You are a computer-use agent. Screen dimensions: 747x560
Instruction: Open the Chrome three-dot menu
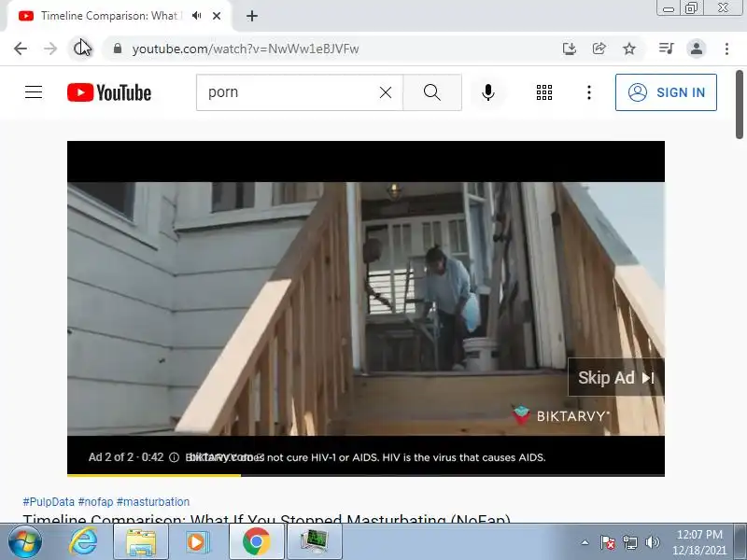point(726,49)
